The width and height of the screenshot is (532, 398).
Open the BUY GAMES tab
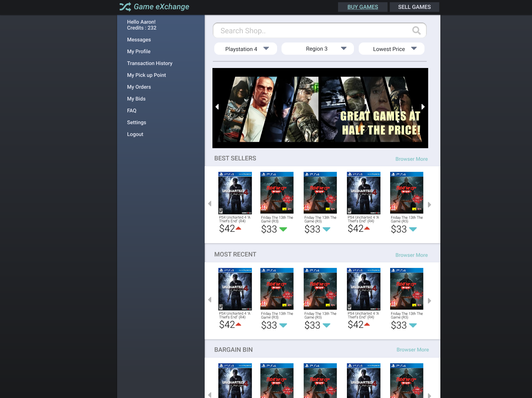363,7
